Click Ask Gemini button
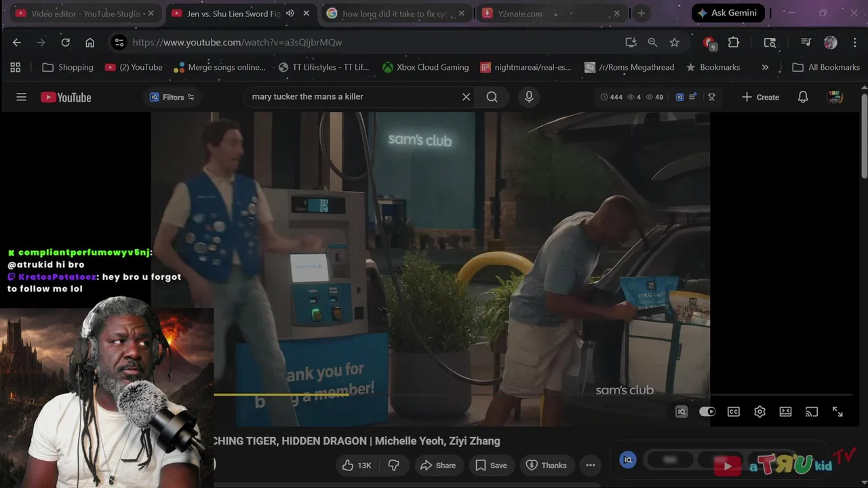 (x=728, y=13)
